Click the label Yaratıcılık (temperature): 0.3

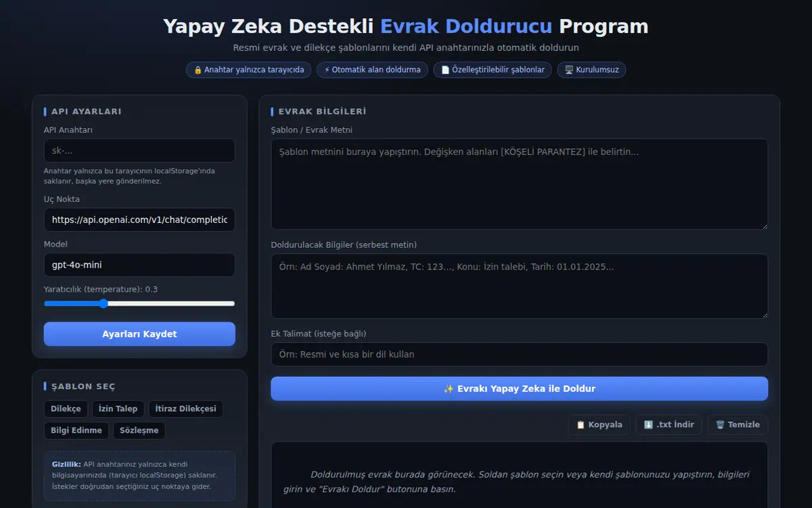pyautogui.click(x=101, y=289)
